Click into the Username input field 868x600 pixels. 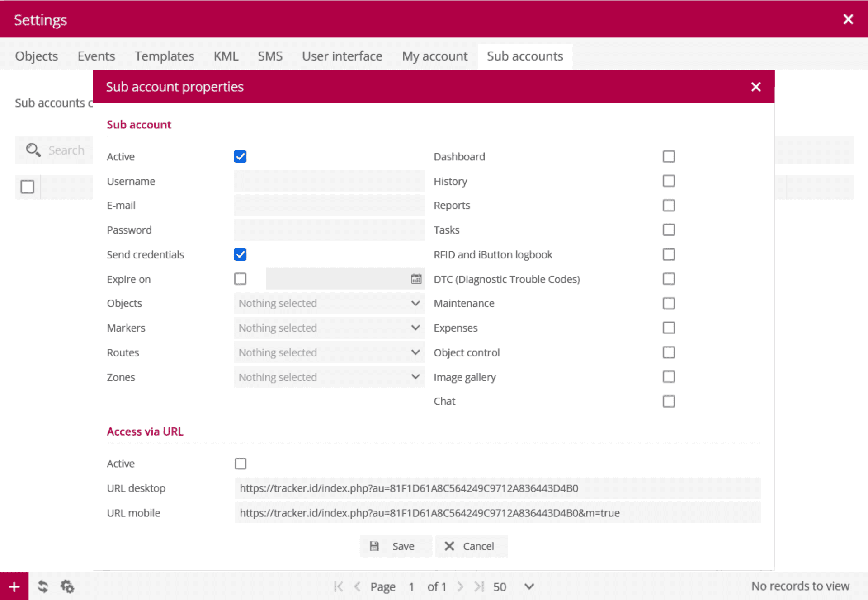click(x=329, y=181)
